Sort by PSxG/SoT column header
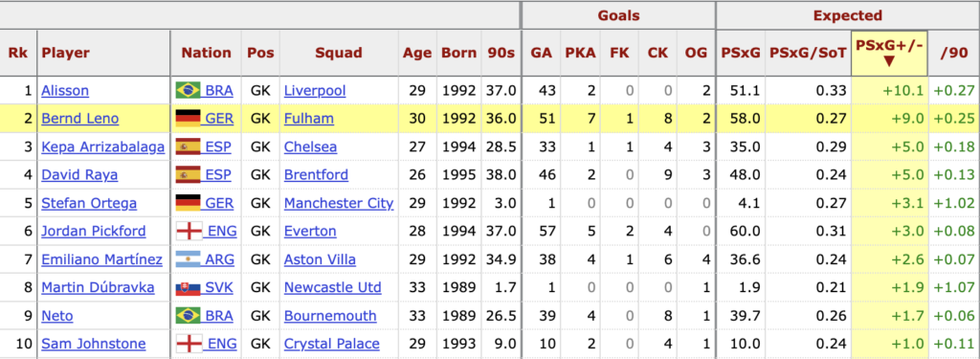Screen dimensions: 980x359 808,54
